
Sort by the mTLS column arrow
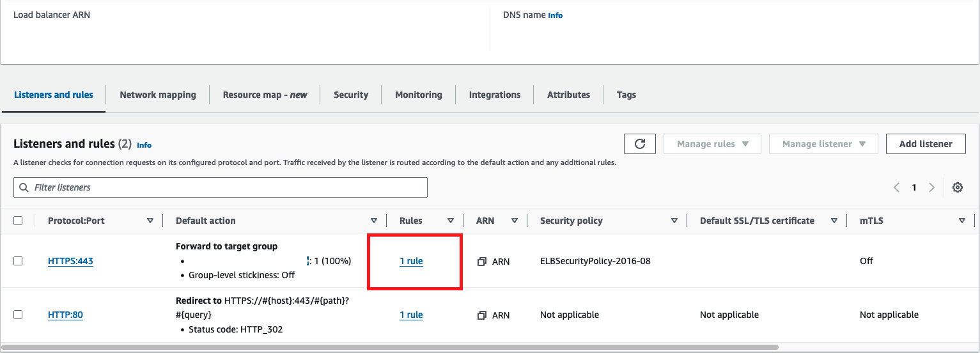(x=961, y=221)
